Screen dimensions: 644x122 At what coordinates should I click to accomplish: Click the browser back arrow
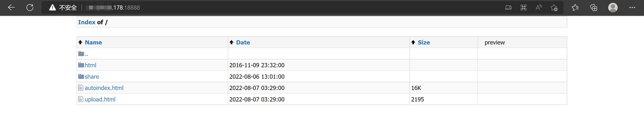(12, 8)
